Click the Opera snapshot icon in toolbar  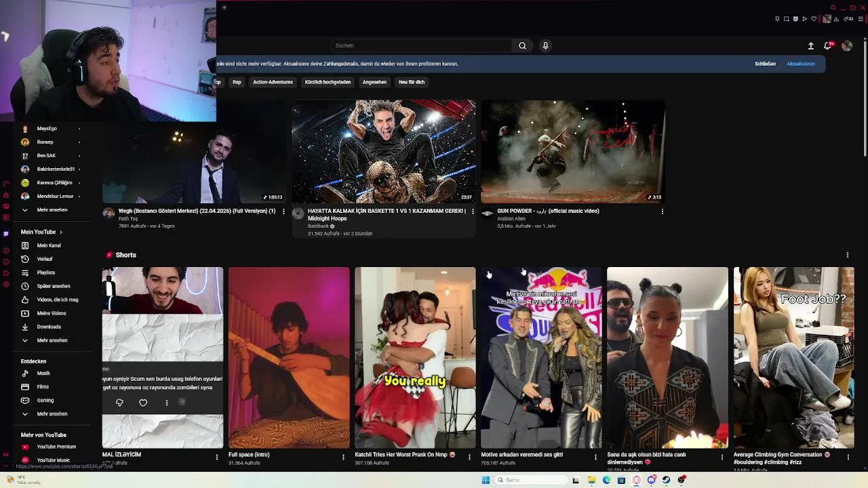(x=787, y=18)
